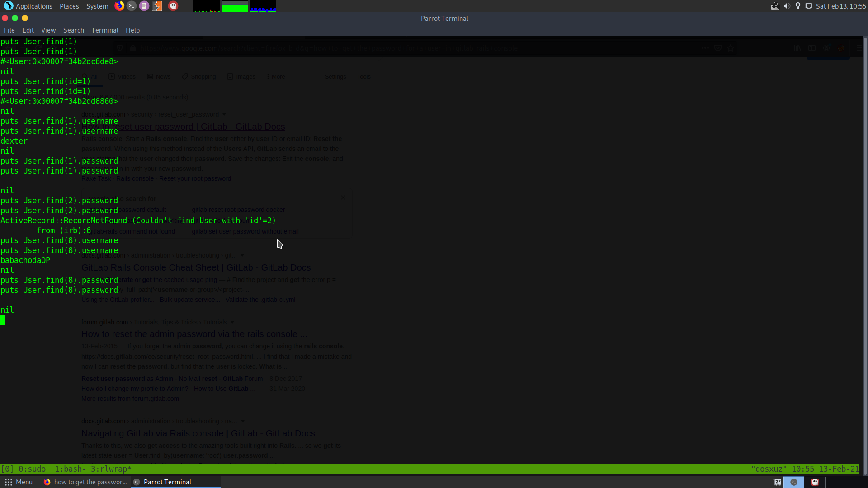Screen dimensions: 868x488
Task: Click the lightbulb power icon in tray
Action: click(798, 6)
